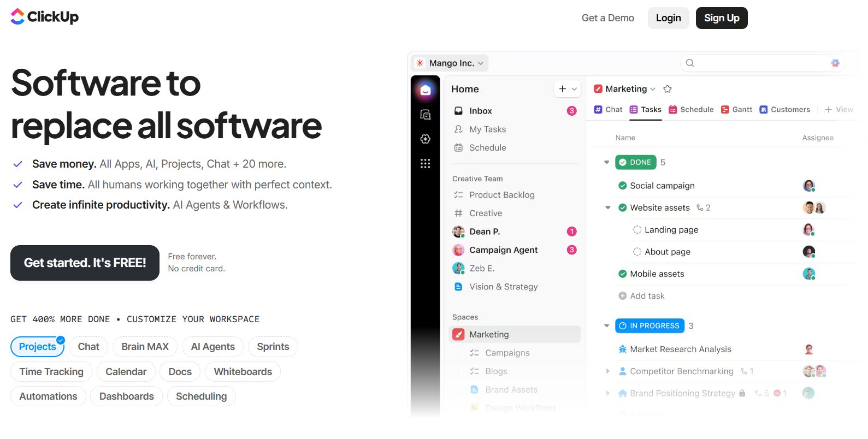Expand Brand Positioning Strategy subtasks

pyautogui.click(x=608, y=393)
